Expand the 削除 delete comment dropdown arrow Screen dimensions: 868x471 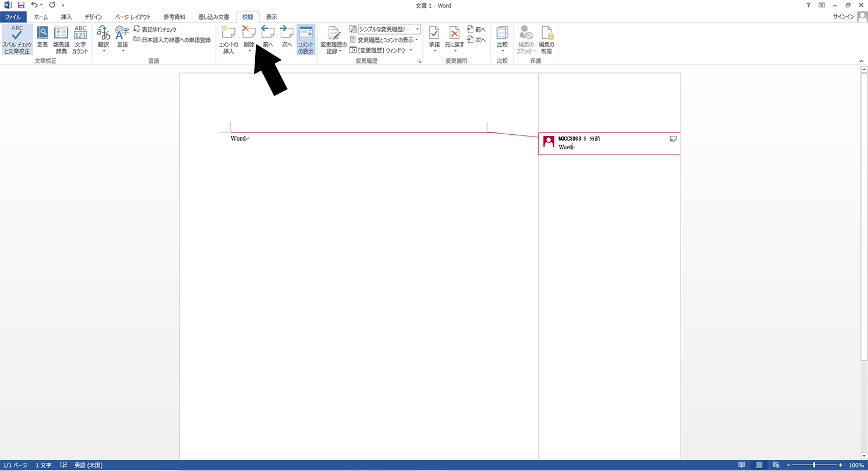click(x=249, y=51)
